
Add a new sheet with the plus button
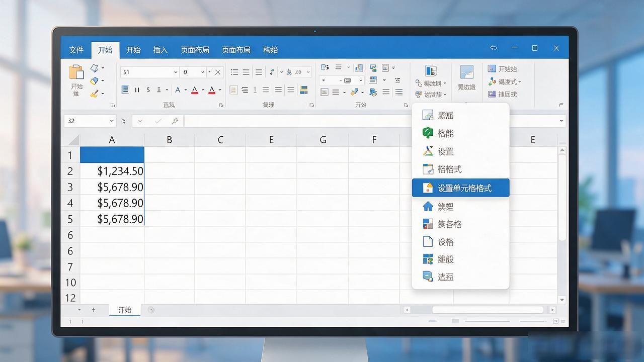pos(93,310)
